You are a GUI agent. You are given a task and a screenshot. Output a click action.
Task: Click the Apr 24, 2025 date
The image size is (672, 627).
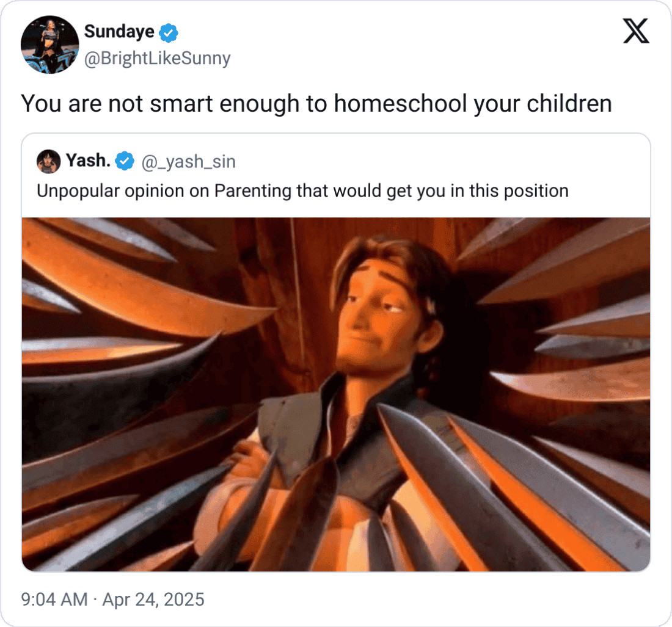(x=153, y=599)
